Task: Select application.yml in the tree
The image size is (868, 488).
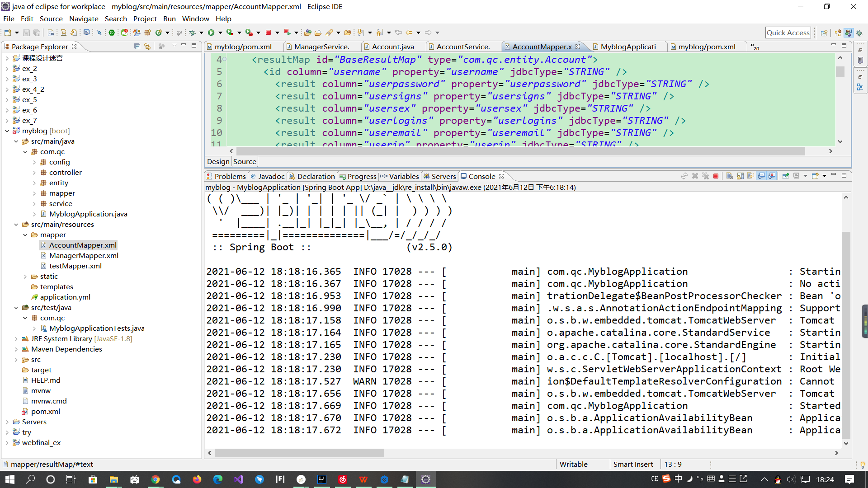Action: click(65, 297)
